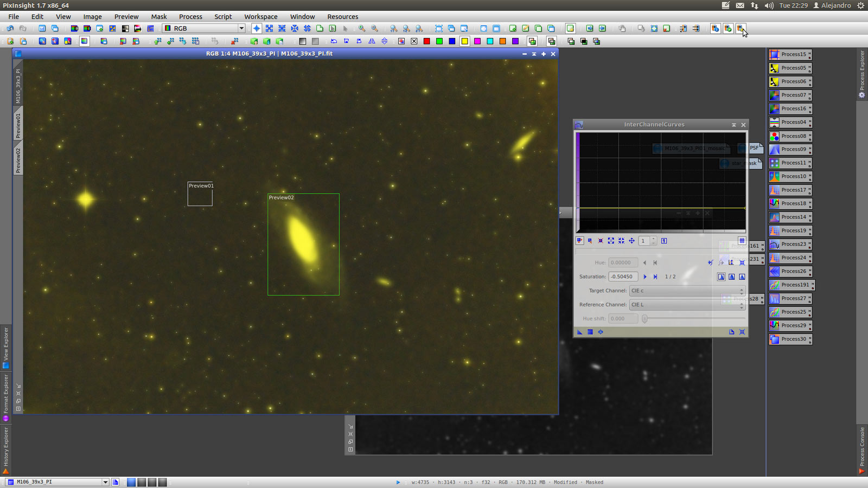868x488 pixels.
Task: Open the RGB display channel dropdown
Action: coord(204,28)
